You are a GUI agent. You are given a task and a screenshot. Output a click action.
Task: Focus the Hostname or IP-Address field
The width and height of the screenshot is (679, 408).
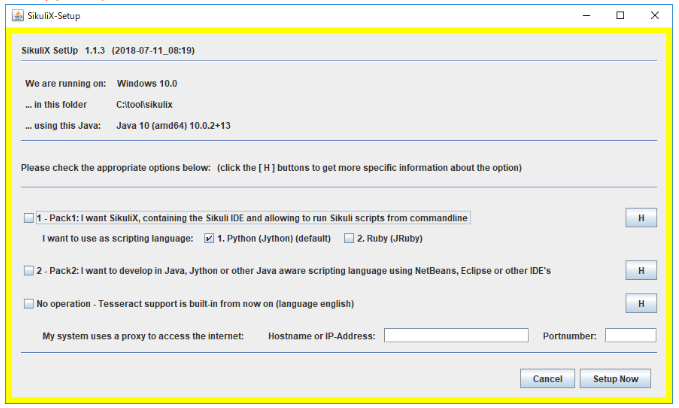[x=456, y=335]
